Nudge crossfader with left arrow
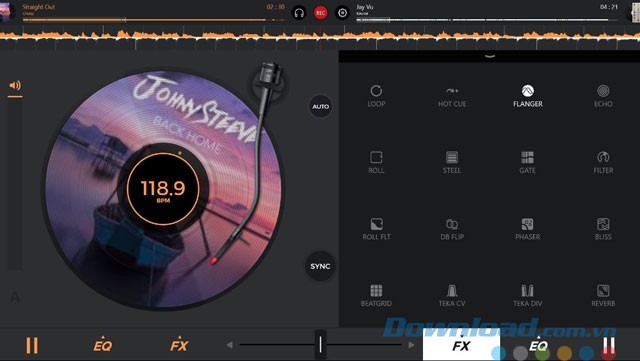The image size is (640, 361). pyautogui.click(x=229, y=345)
